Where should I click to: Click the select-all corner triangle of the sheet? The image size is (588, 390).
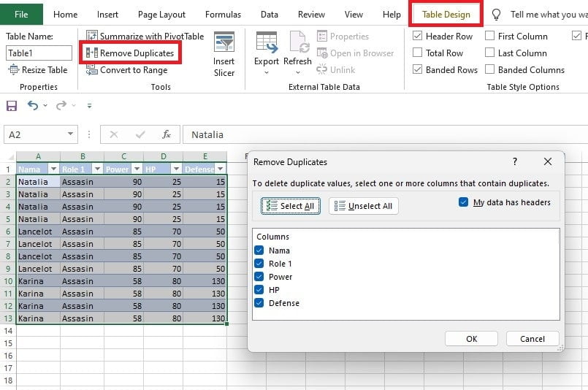coord(11,157)
